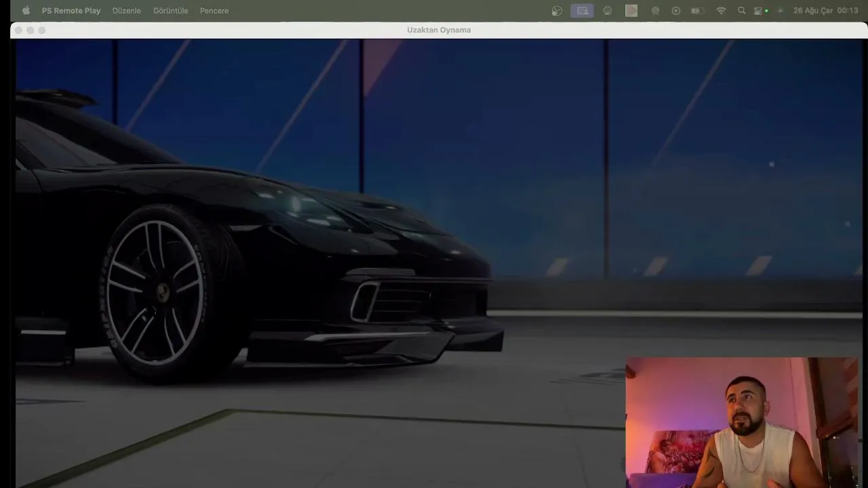Open Control Center from the menu bar
Image resolution: width=868 pixels, height=488 pixels.
(759, 11)
